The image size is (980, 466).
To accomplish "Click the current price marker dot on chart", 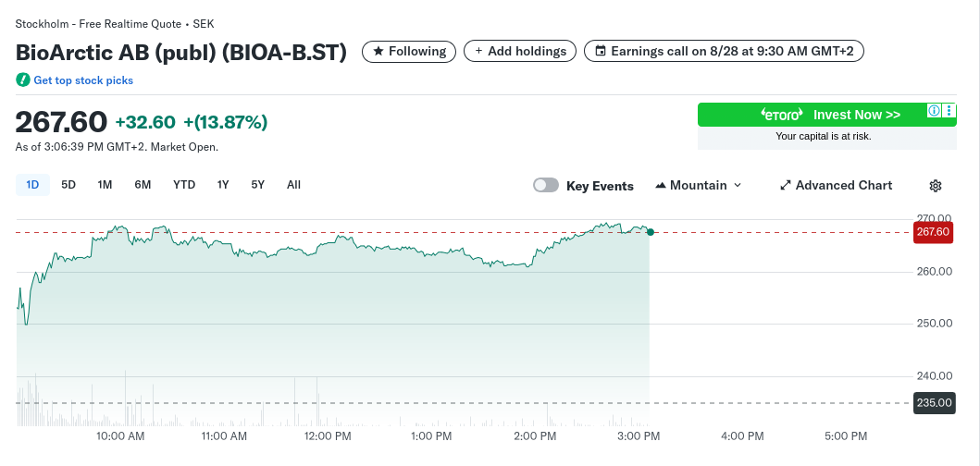I will coord(651,232).
